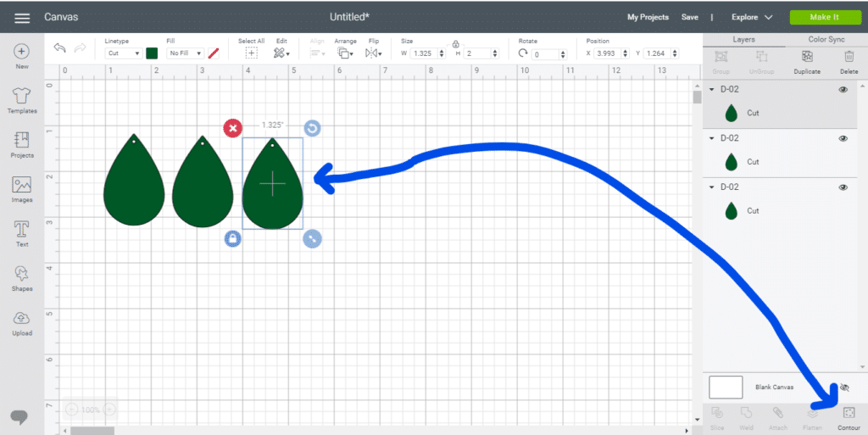Open the Arrange dropdown
The height and width of the screenshot is (435, 868).
(x=346, y=53)
